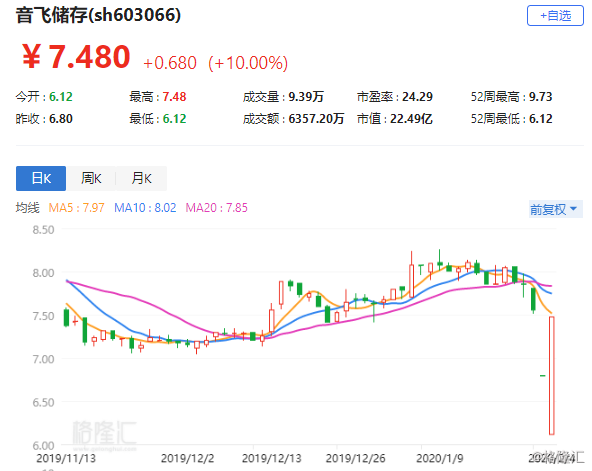Click the 均线 label
The width and height of the screenshot is (592, 471).
(28, 208)
